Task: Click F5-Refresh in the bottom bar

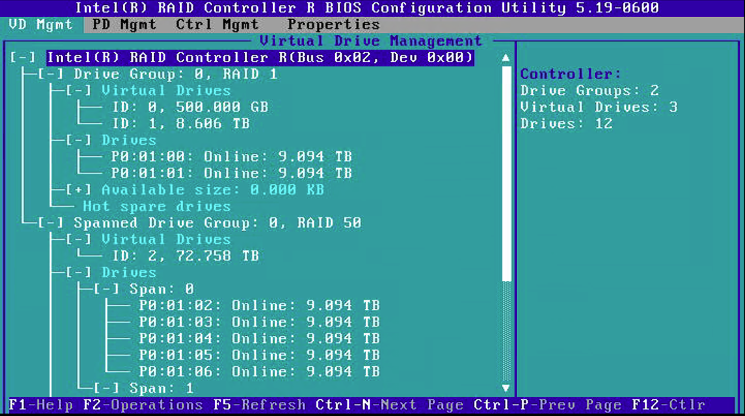Action: click(x=259, y=405)
